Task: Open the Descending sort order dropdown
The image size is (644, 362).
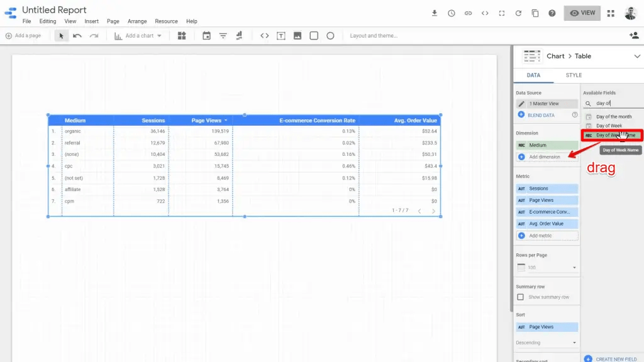Action: click(547, 343)
